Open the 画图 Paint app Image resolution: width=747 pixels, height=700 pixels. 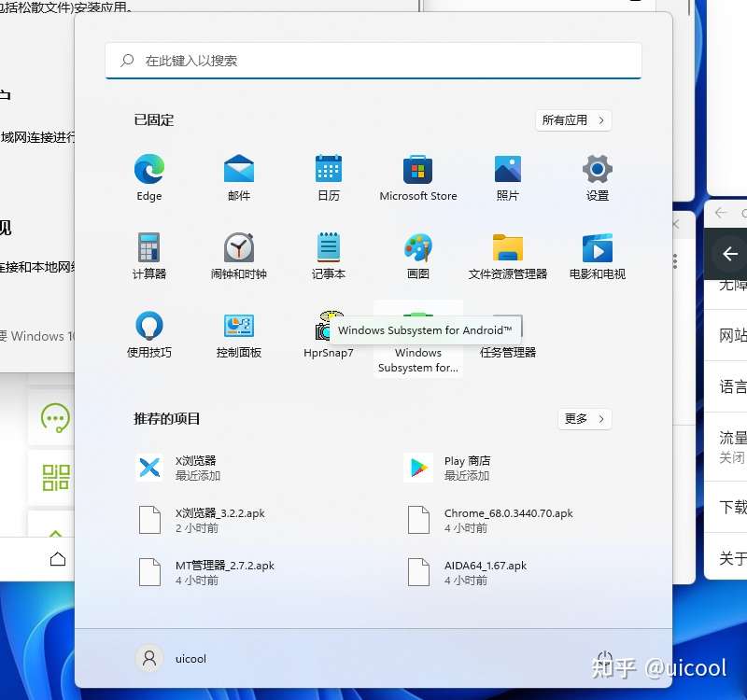(417, 255)
